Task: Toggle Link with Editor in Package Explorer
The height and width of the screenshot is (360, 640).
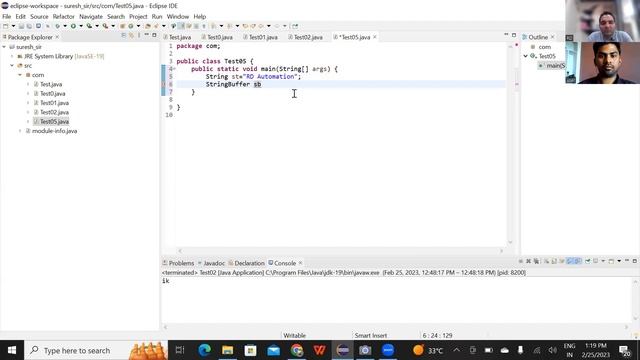Action: tap(131, 36)
